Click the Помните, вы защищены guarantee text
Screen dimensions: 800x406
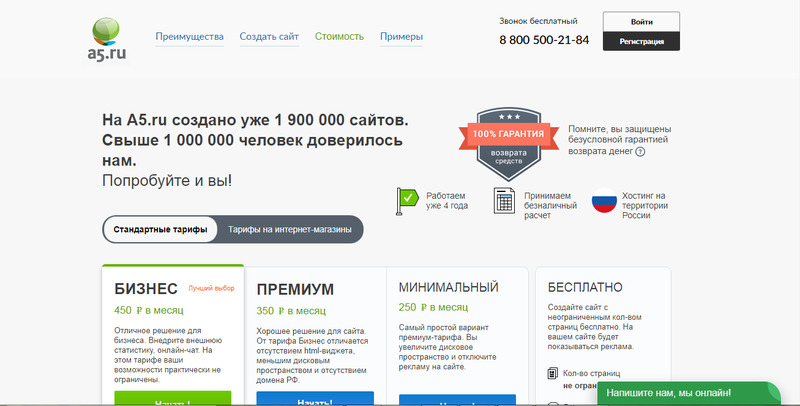tap(620, 140)
